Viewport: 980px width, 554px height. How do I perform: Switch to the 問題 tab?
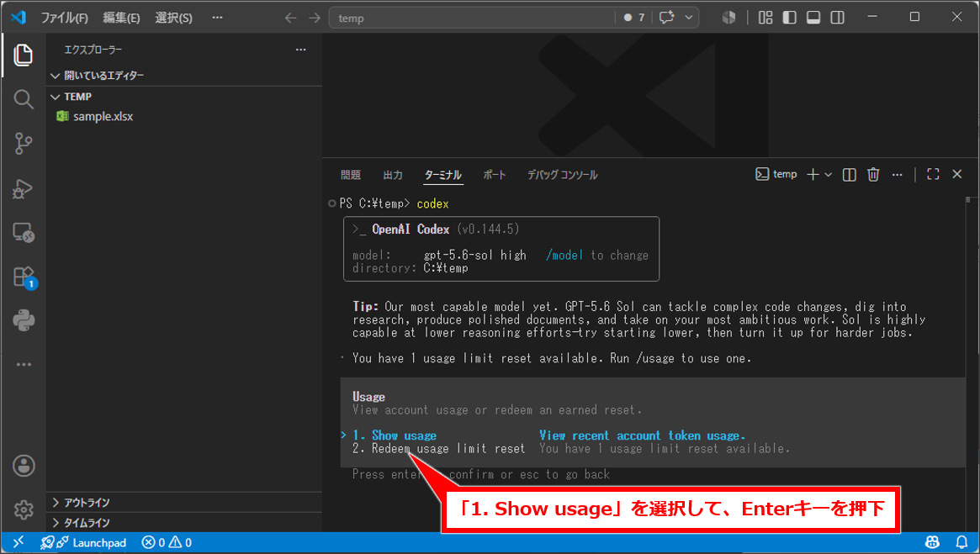tap(351, 175)
